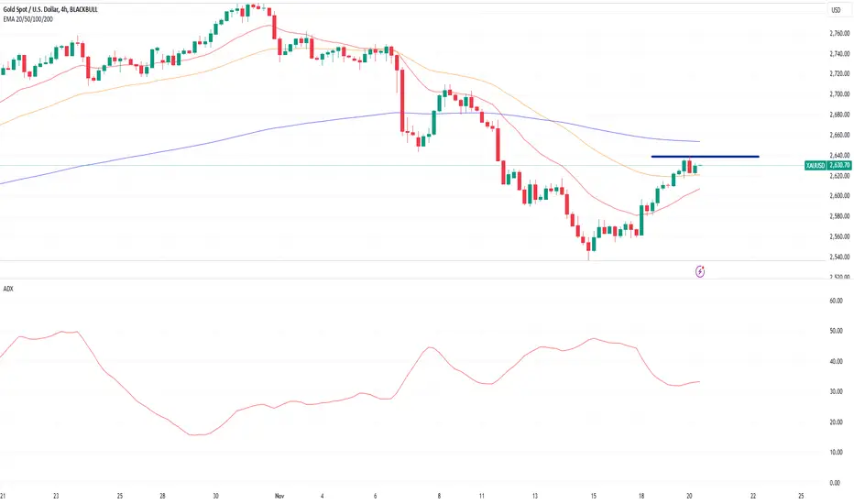Click the 2,580.00 label on price axis
The image size is (854, 504).
pos(839,216)
